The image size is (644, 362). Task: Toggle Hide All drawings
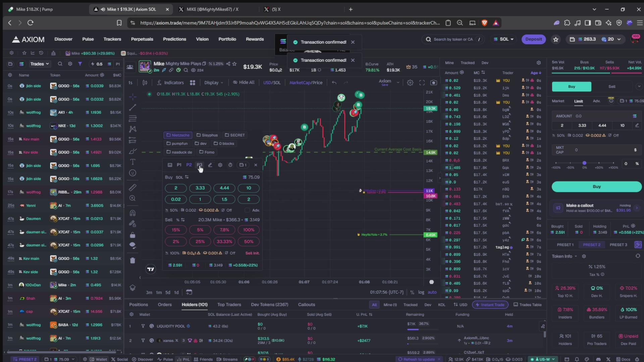pos(244,82)
